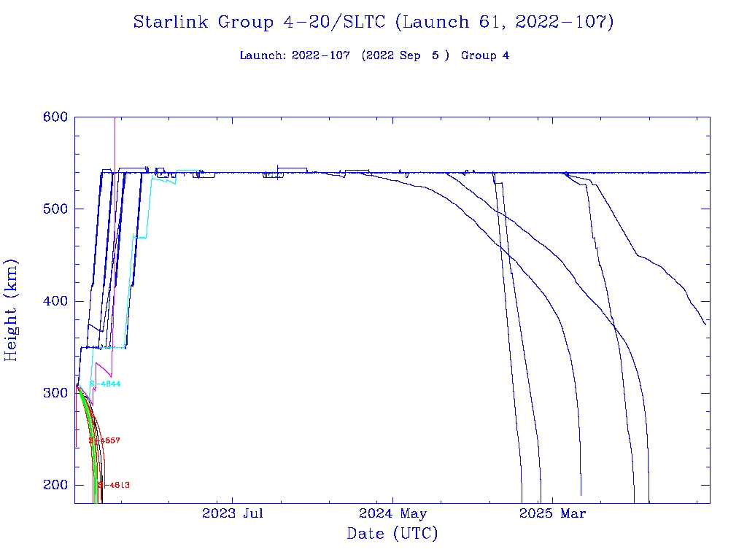The image size is (747, 560).
Task: Click the 'Height (km)' y-axis title
Action: click(12, 310)
